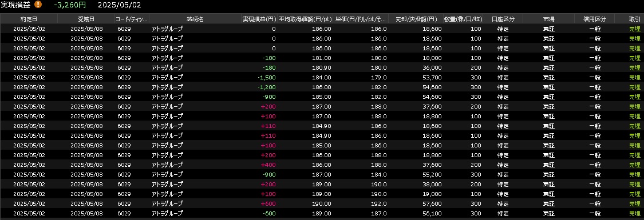Select the row with -1,200 realized loss
Image resolution: width=644 pixels, height=220 pixels.
pos(322,87)
